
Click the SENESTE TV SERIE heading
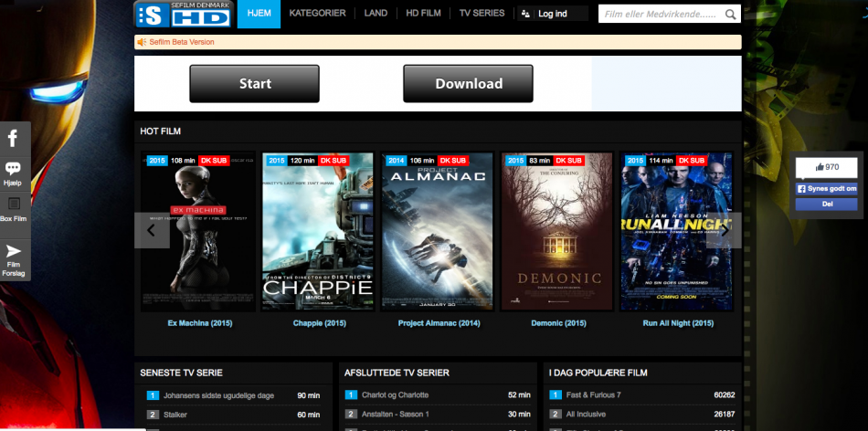(182, 373)
